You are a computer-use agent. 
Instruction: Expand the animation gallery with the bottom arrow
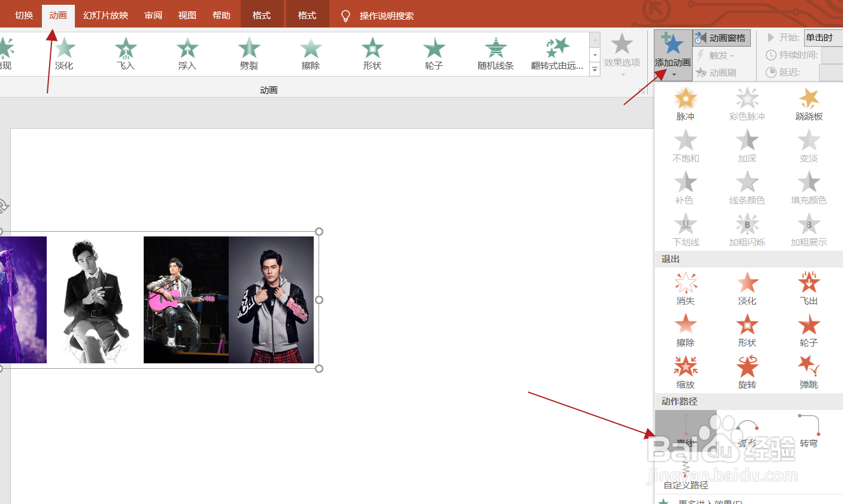pos(595,69)
